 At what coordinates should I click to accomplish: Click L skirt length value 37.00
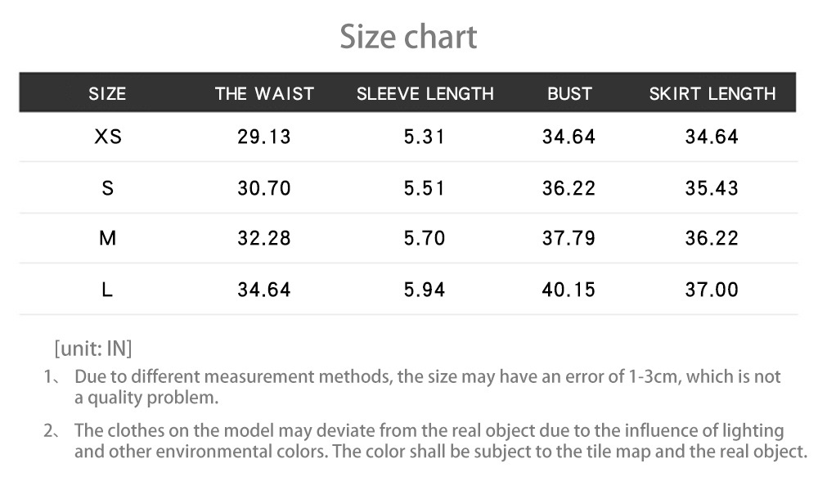point(712,289)
